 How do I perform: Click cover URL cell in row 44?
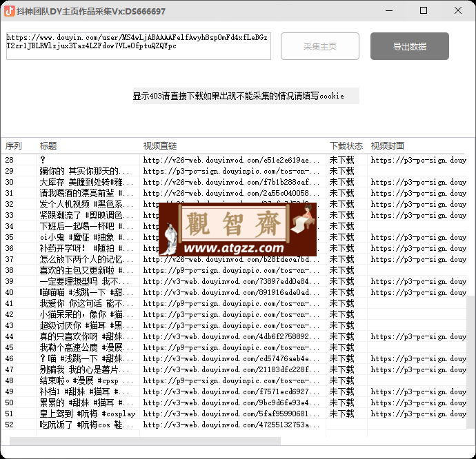(x=418, y=336)
